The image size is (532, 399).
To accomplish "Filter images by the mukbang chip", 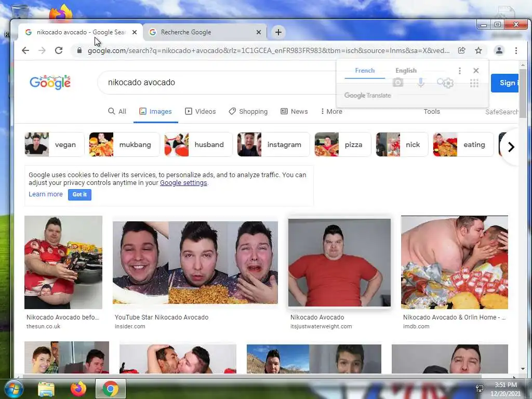I will 124,144.
